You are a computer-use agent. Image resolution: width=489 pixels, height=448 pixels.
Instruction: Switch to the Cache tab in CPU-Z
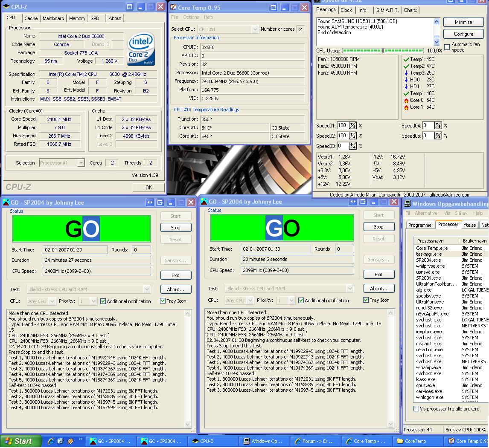pos(31,18)
